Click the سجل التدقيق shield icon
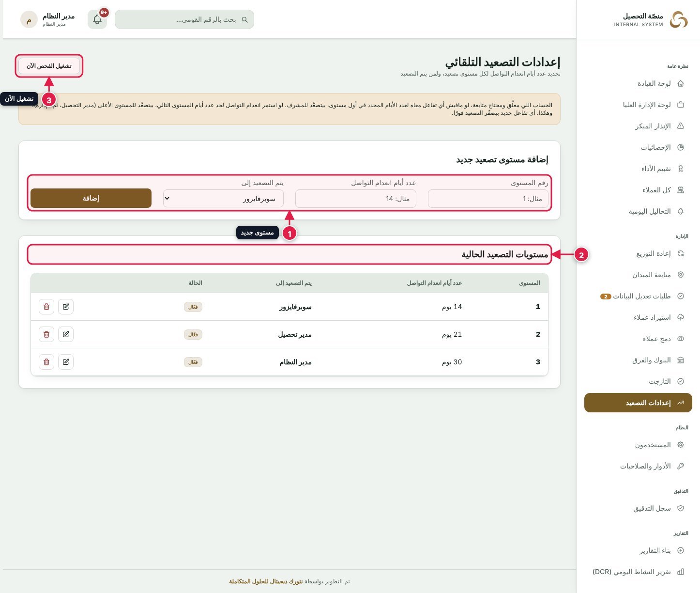The height and width of the screenshot is (593, 700). coord(681,508)
